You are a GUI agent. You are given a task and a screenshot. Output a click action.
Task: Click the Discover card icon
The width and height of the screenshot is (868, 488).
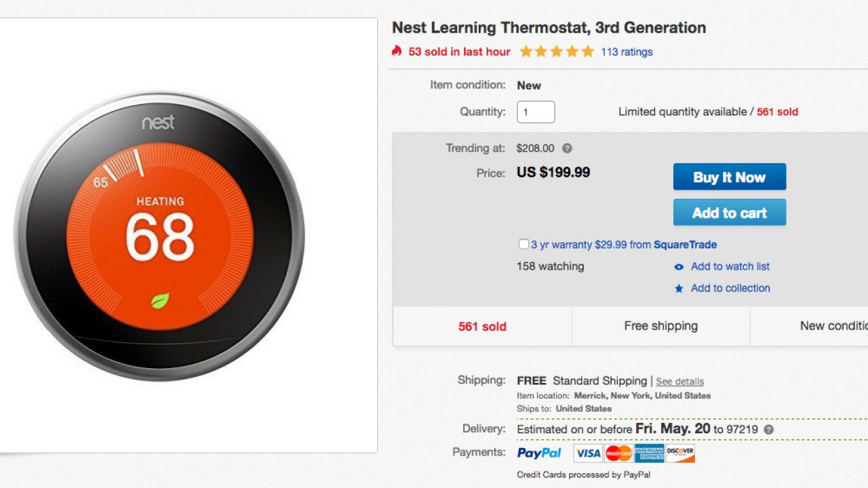click(680, 453)
